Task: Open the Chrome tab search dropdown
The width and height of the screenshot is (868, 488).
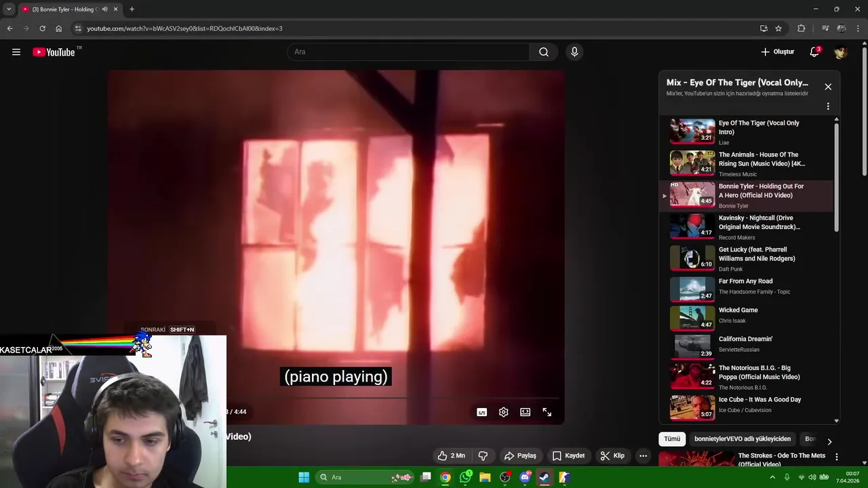Action: point(9,9)
